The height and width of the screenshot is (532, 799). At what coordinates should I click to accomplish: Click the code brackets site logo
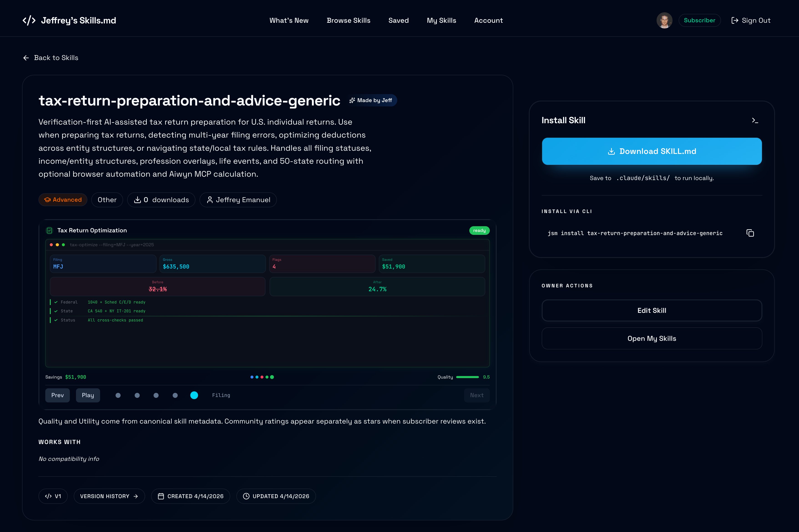coord(29,20)
